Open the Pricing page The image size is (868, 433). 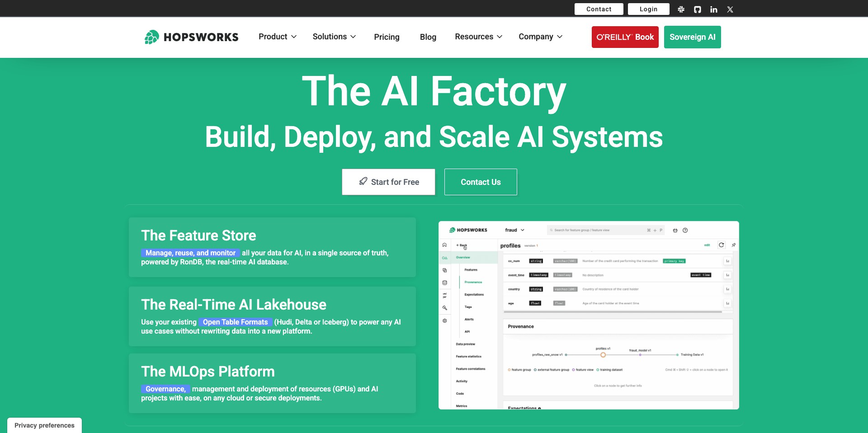[387, 37]
